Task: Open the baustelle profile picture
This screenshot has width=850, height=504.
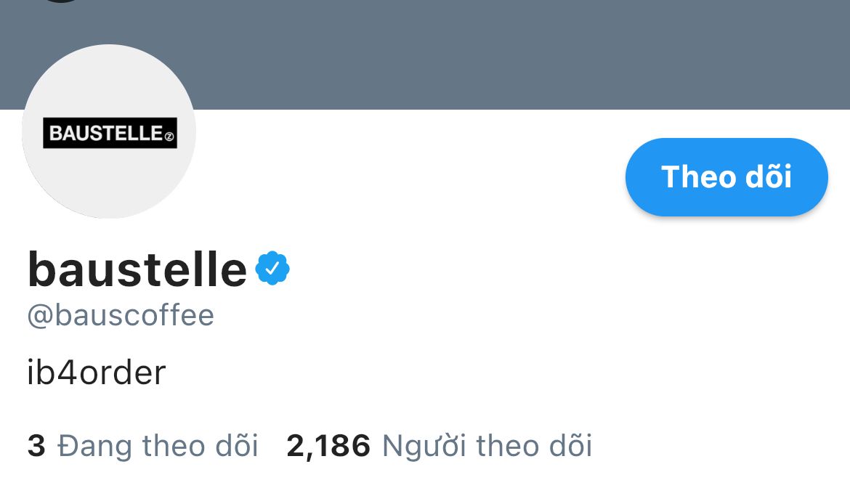Action: coord(109,131)
